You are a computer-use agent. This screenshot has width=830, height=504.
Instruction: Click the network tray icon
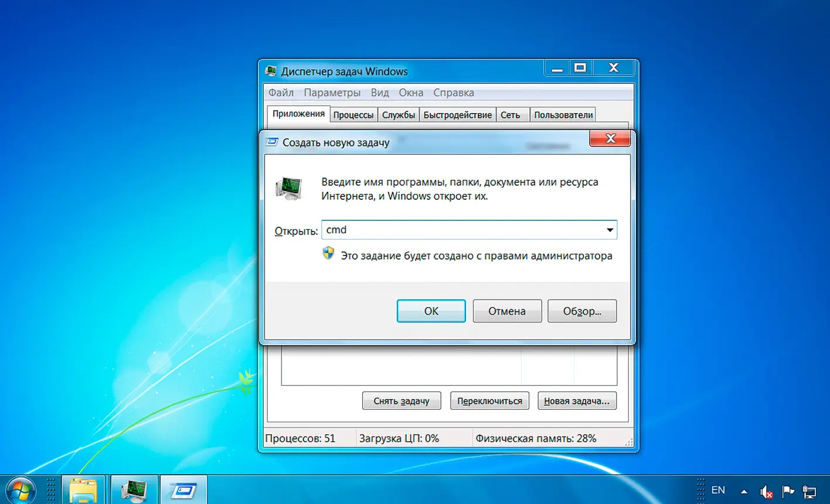[x=809, y=492]
